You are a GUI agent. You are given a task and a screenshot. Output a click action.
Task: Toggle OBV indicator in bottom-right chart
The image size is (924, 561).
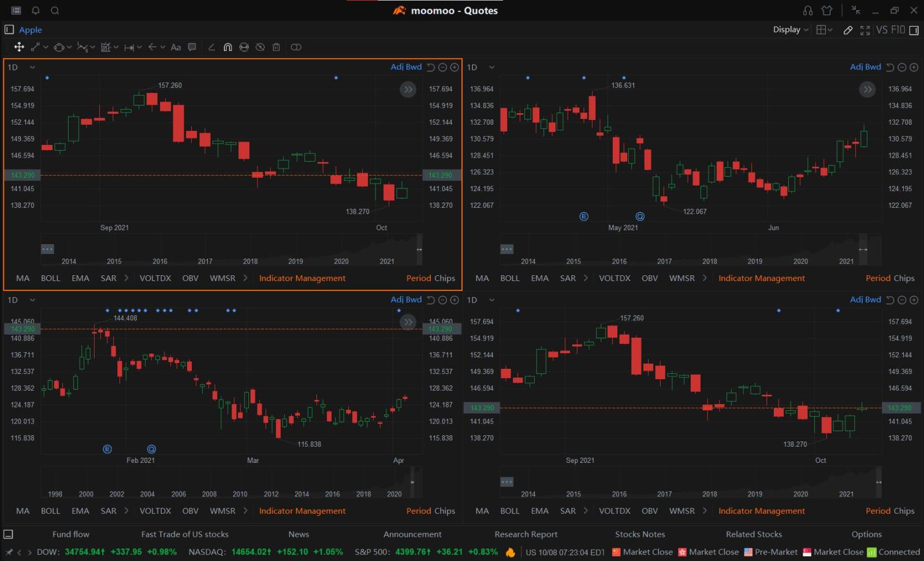(x=650, y=511)
